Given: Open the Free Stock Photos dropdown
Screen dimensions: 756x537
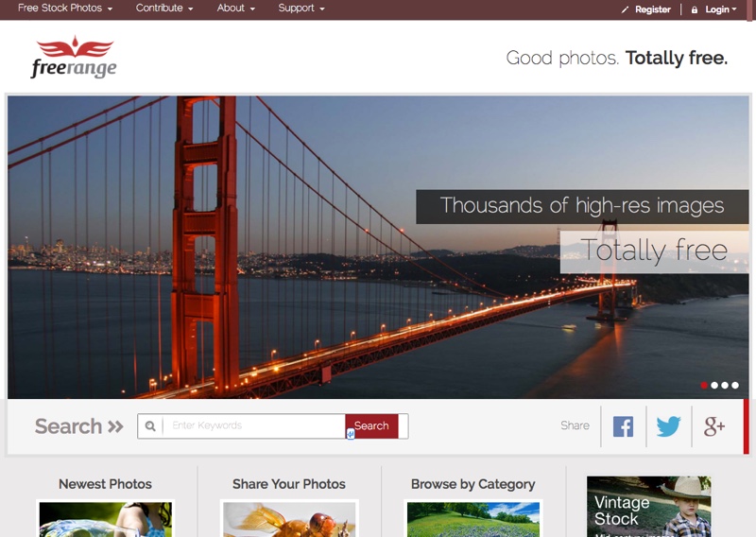Looking at the screenshot, I should click(64, 9).
